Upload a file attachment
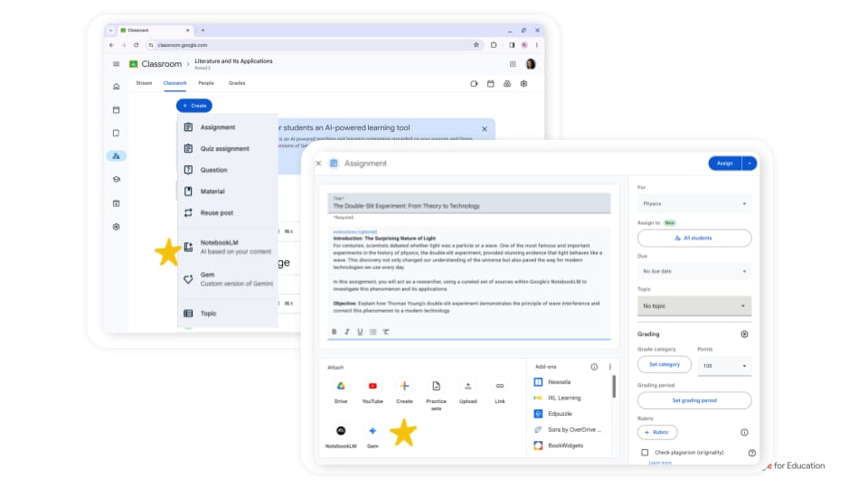868x488 pixels. [467, 386]
